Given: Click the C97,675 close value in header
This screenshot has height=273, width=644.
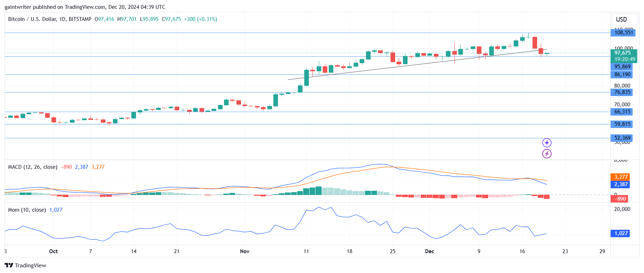Looking at the screenshot, I should click(171, 19).
